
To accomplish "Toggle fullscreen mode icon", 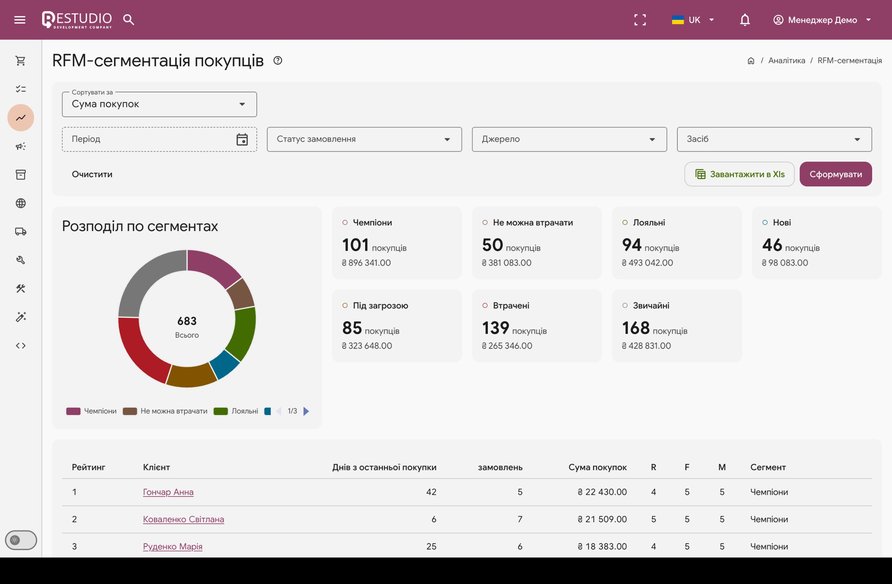I will [x=640, y=20].
